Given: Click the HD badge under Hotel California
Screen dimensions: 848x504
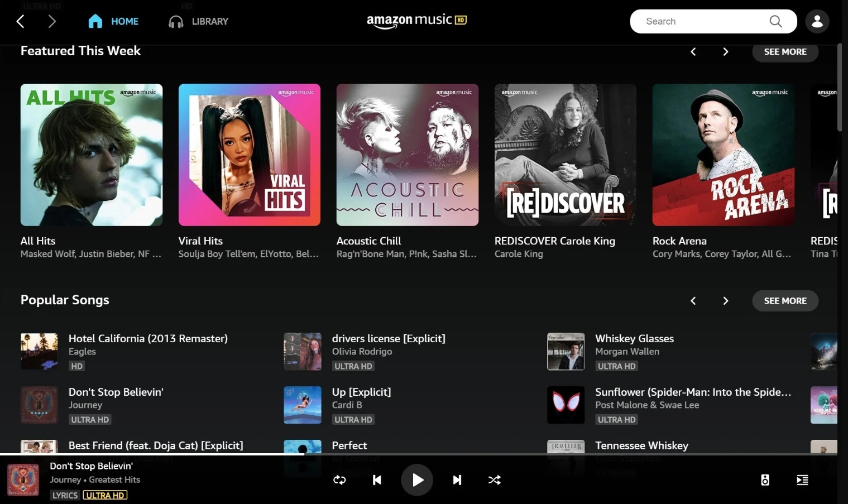Looking at the screenshot, I should coord(77,366).
